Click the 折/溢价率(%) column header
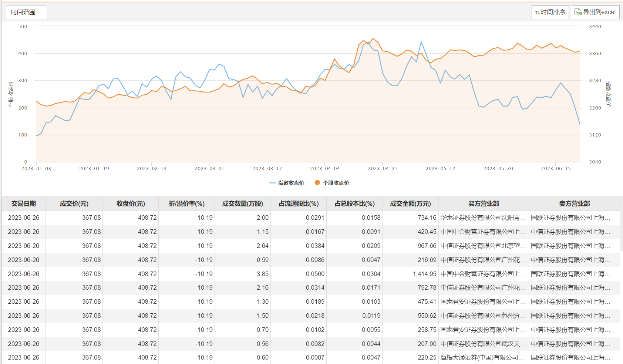 (186, 204)
